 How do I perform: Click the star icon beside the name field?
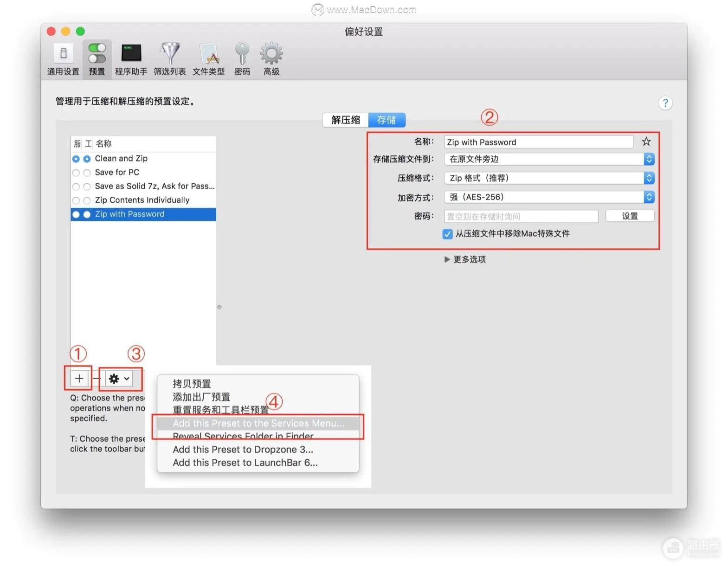(x=646, y=142)
